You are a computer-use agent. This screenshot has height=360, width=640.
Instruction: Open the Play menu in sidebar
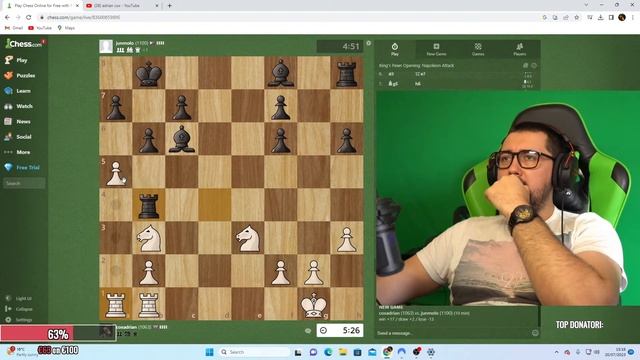pyautogui.click(x=16, y=60)
